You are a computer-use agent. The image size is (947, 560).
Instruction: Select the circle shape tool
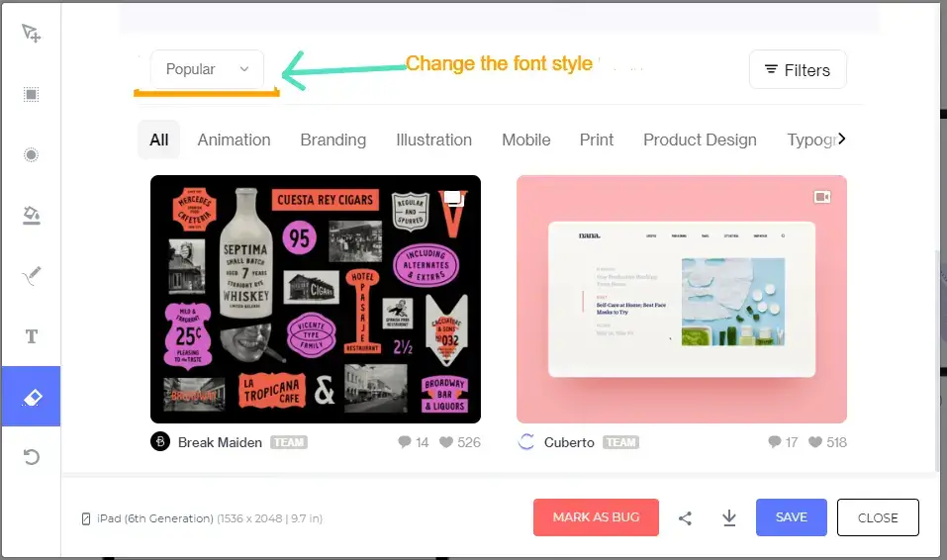click(31, 155)
